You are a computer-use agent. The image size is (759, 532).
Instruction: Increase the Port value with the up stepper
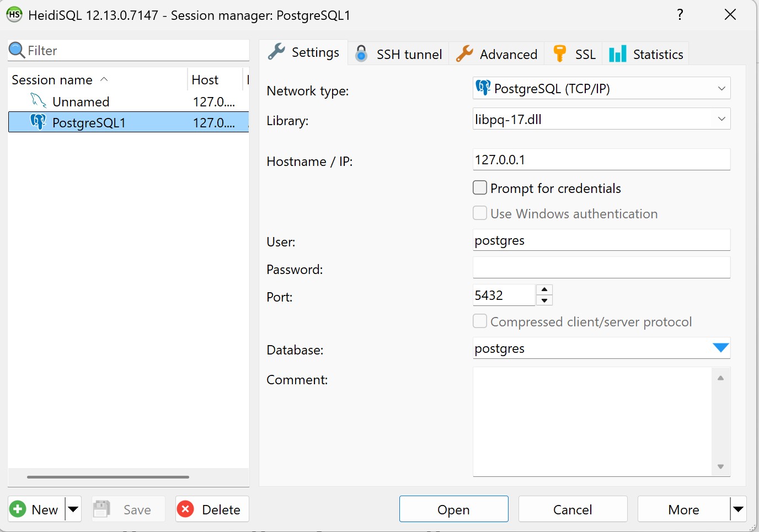point(544,290)
